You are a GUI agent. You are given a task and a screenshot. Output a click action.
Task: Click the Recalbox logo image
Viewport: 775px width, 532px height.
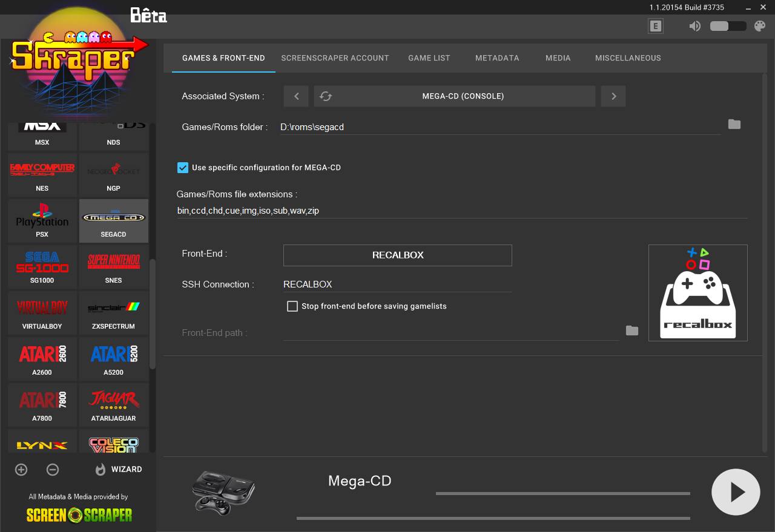[698, 293]
